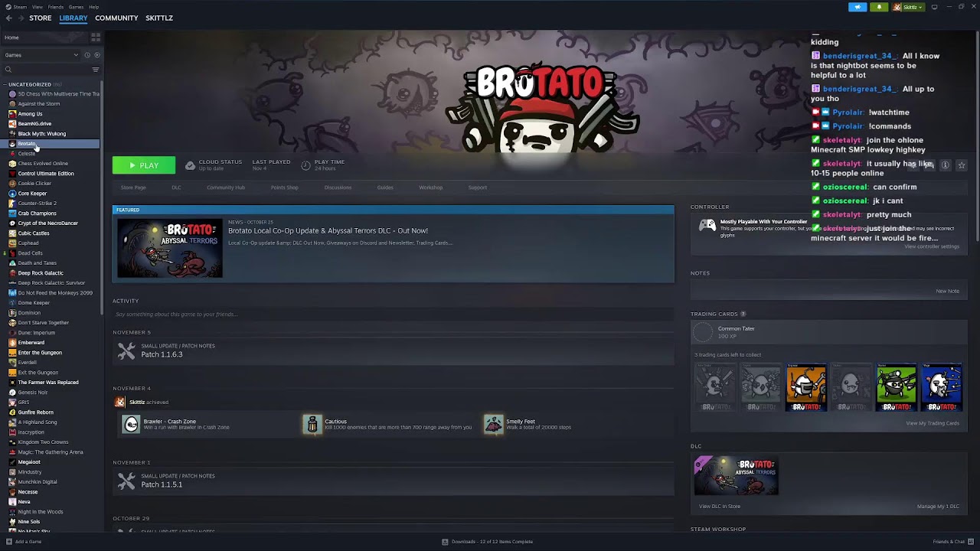The height and width of the screenshot is (551, 980).
Task: Go forward with the navigation arrow
Action: pos(20,18)
